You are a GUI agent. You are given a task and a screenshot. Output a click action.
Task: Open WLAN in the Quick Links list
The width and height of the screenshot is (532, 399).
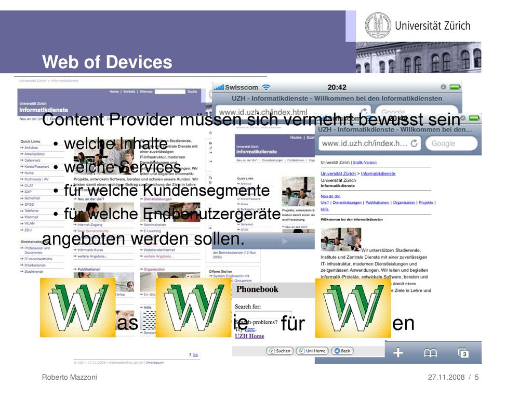30,223
